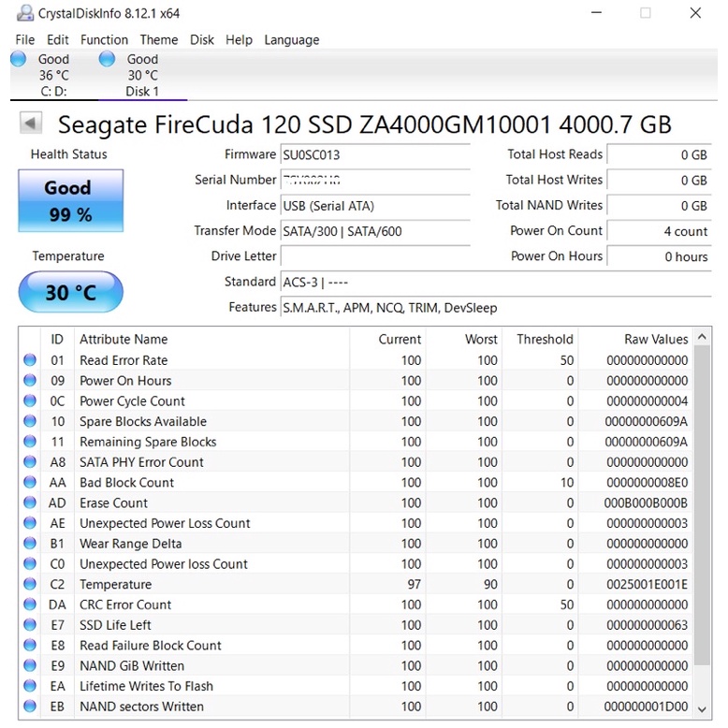Click status icon for Spare Blocks Available
Screen dimensions: 728x728
pos(30,421)
